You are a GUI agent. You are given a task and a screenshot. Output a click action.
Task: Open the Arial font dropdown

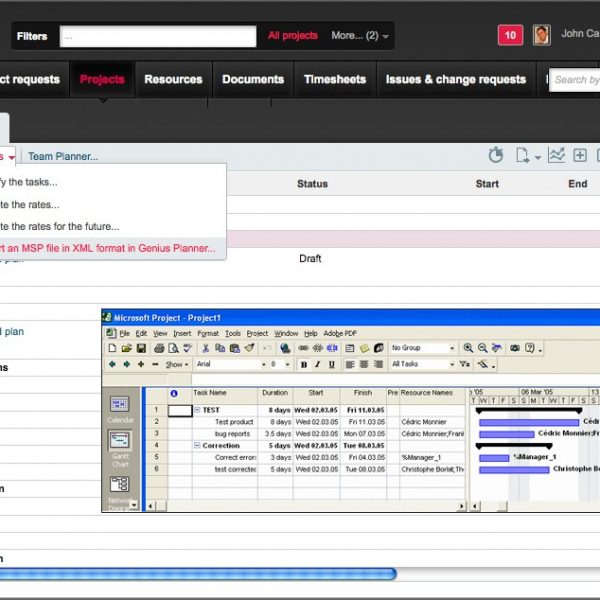coord(264,364)
